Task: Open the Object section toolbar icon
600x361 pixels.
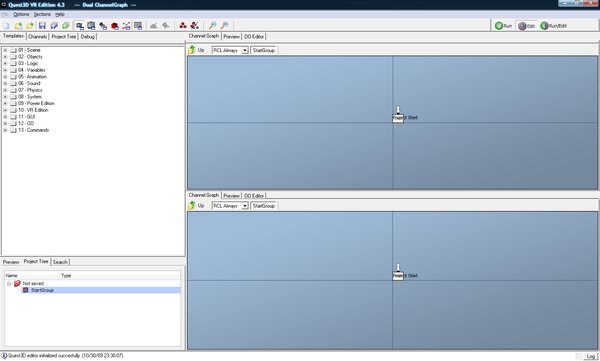Action: coord(103,26)
